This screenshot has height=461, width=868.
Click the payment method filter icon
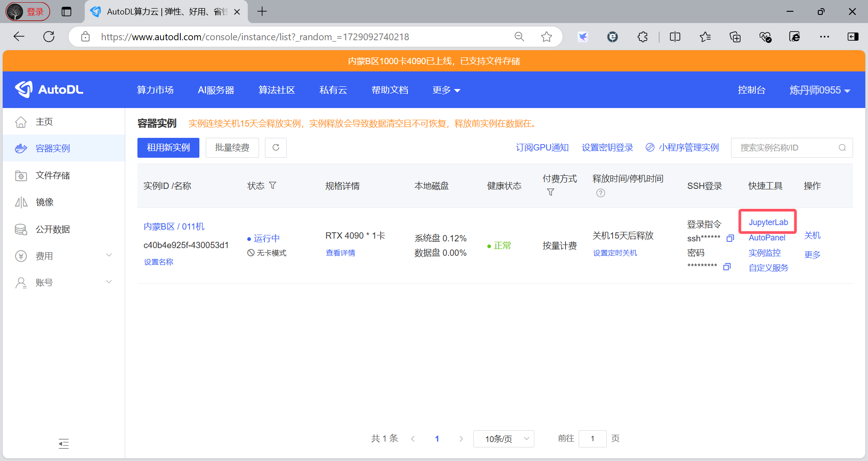[550, 192]
